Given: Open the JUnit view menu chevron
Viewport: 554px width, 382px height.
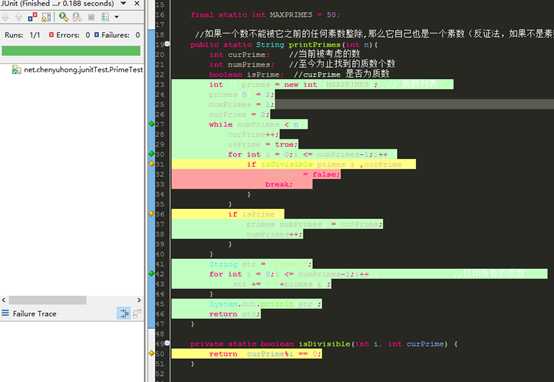Looking at the screenshot, I should coord(123,4).
